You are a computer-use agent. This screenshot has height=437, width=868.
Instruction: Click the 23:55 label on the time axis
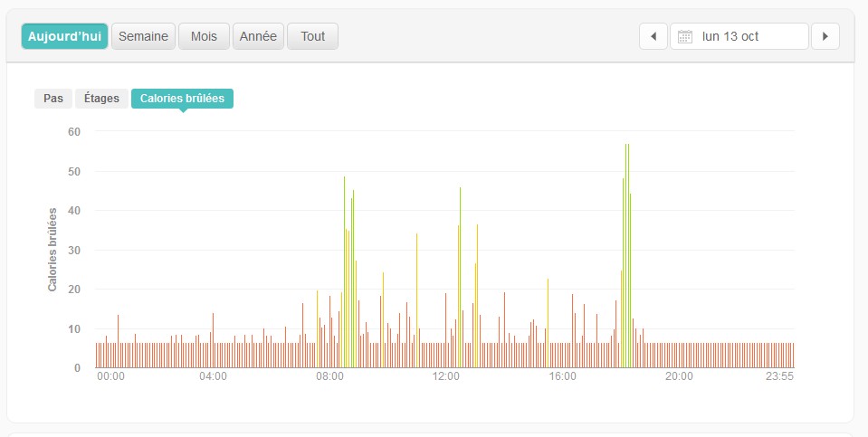coord(779,376)
